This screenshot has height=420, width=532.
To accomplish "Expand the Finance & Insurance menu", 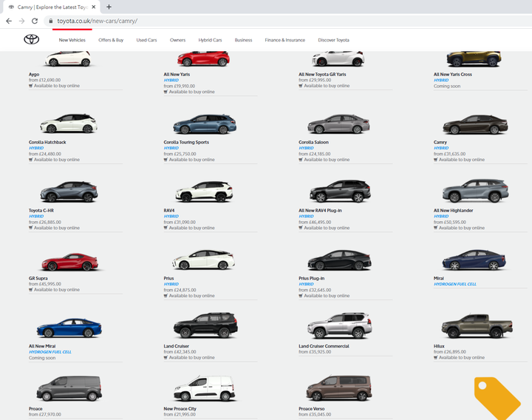I will point(284,40).
